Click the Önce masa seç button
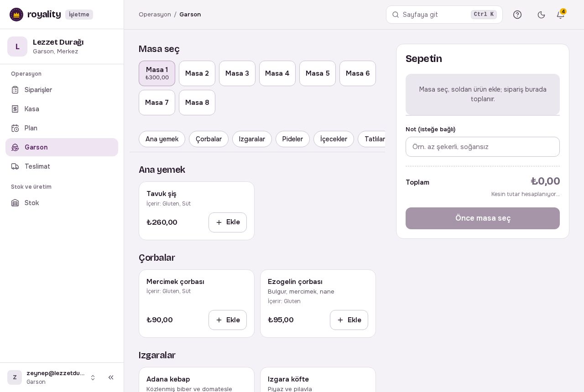 point(483,218)
